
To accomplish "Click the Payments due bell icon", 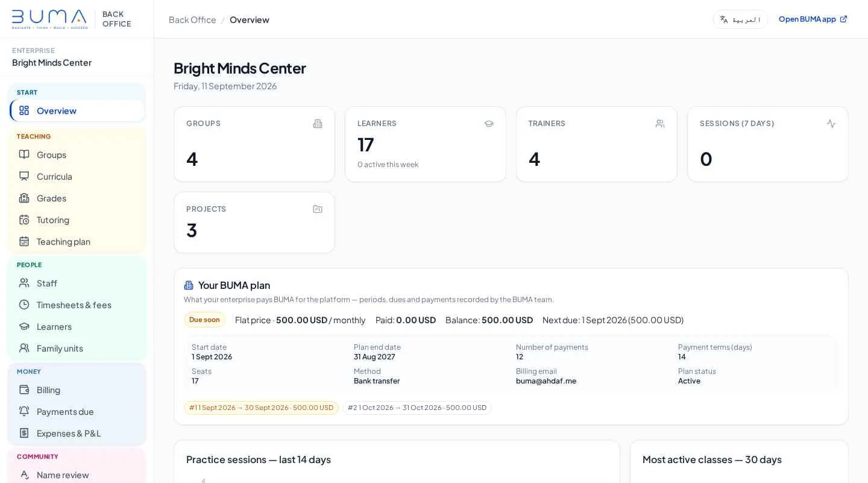I will point(24,411).
